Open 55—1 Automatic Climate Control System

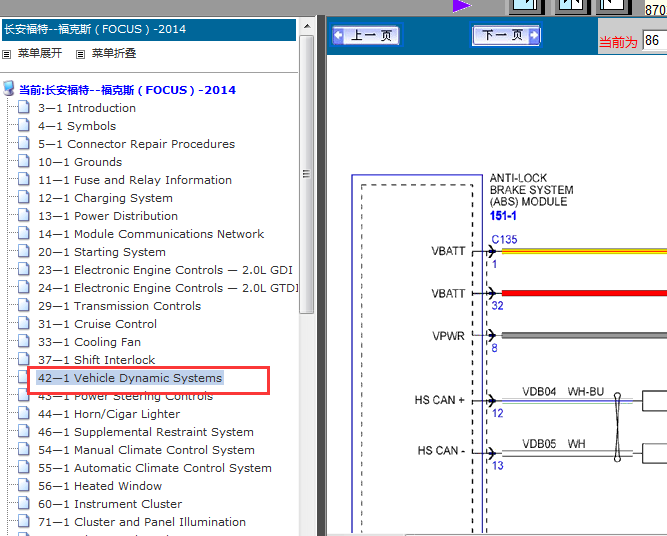[155, 468]
